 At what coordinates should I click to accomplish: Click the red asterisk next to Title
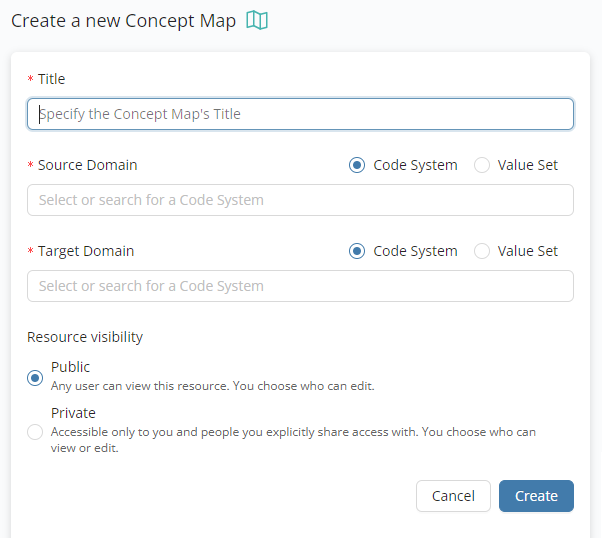click(30, 80)
